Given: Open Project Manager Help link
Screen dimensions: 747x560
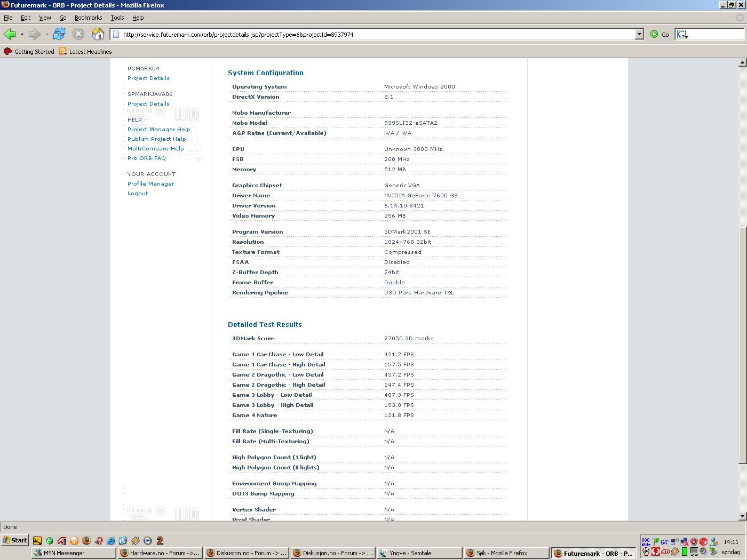Looking at the screenshot, I should pos(158,130).
